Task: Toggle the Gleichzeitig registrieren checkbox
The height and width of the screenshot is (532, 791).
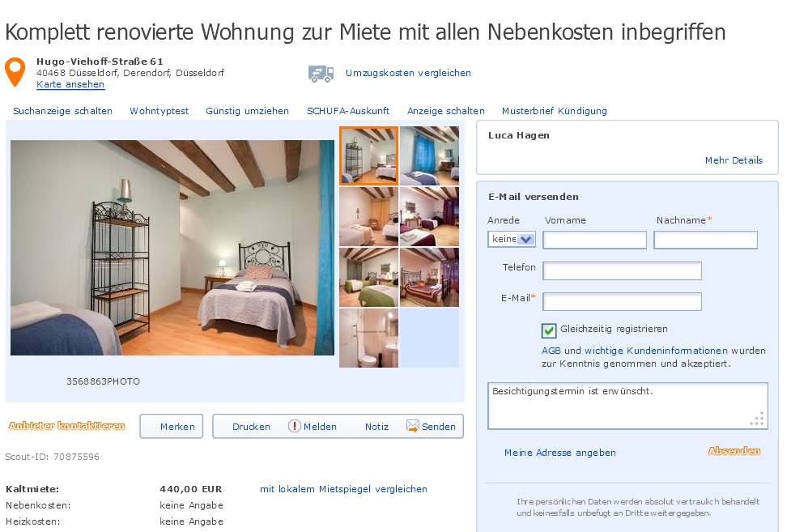Action: click(x=548, y=330)
